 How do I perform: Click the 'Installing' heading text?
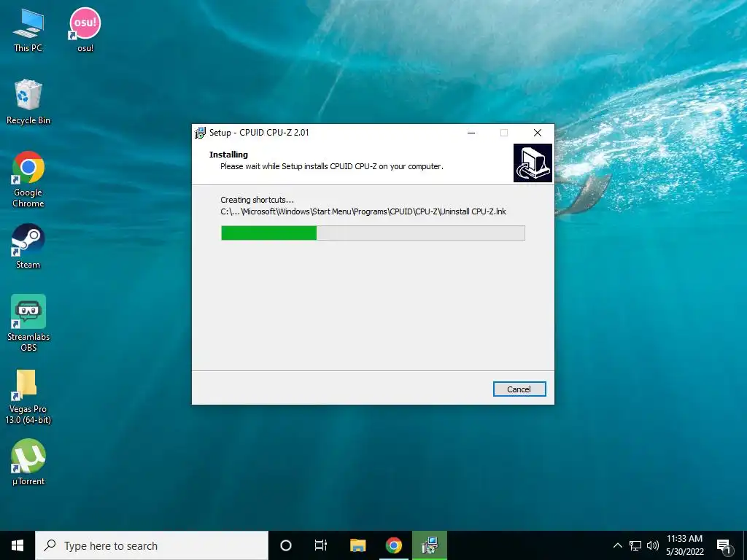228,155
